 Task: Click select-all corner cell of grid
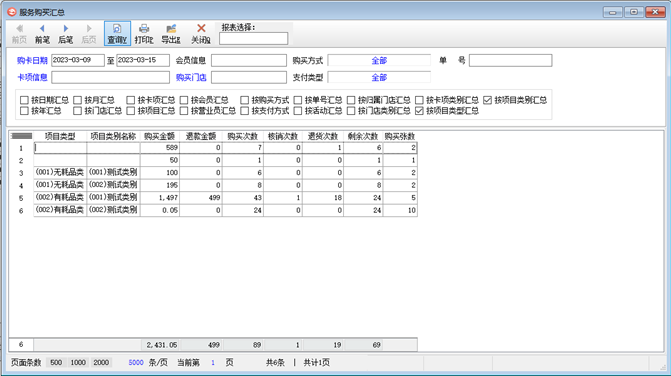(x=21, y=136)
